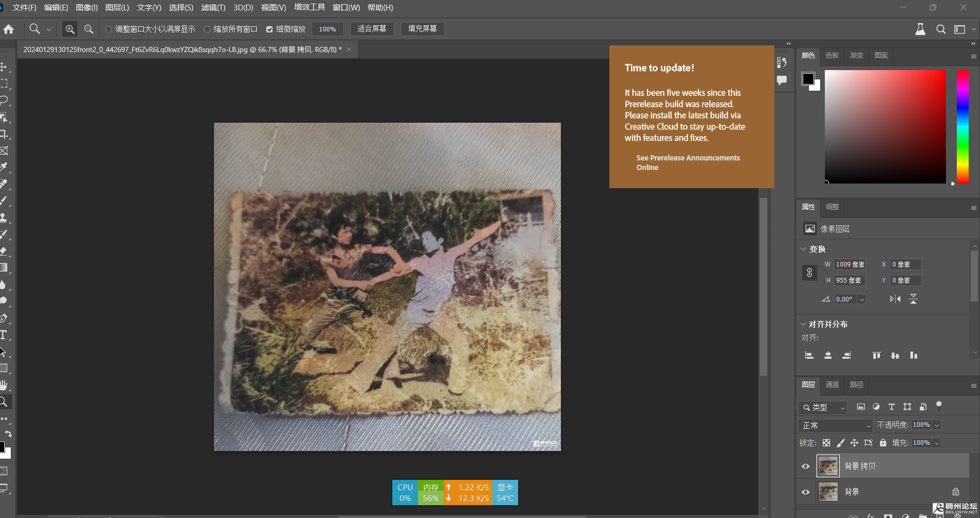This screenshot has width=980, height=518.
Task: Select the Gradient tool
Action: 4,268
